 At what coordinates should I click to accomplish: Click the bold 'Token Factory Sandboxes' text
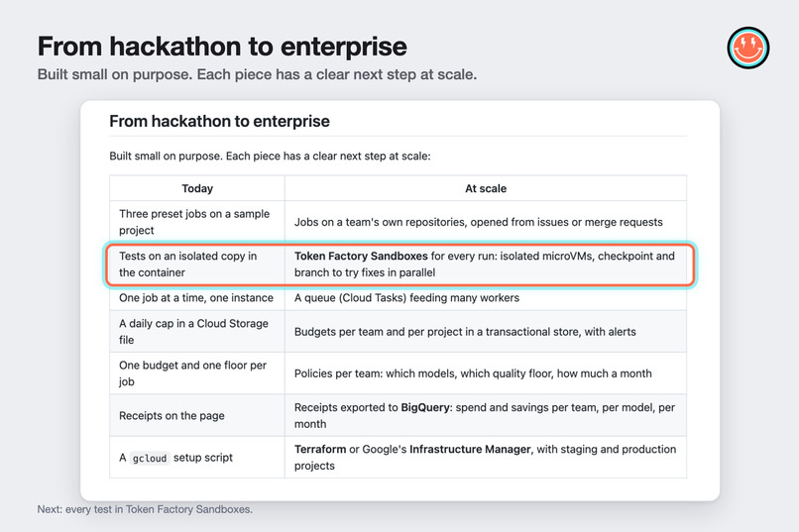click(361, 256)
